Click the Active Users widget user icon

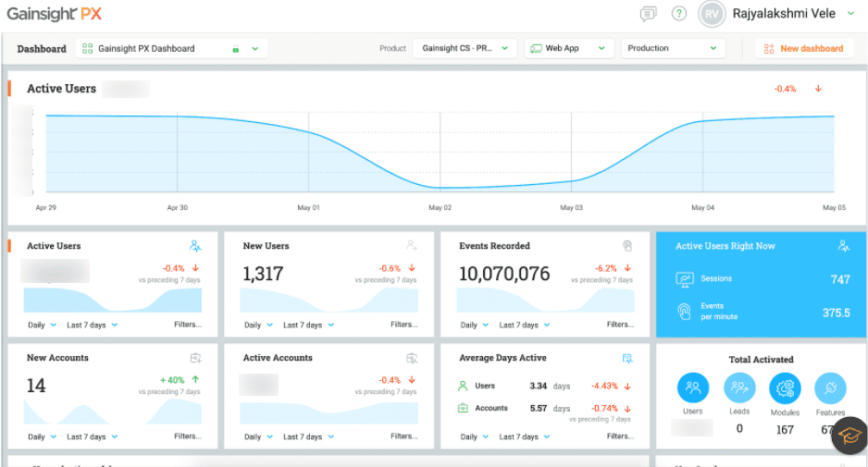click(x=195, y=246)
